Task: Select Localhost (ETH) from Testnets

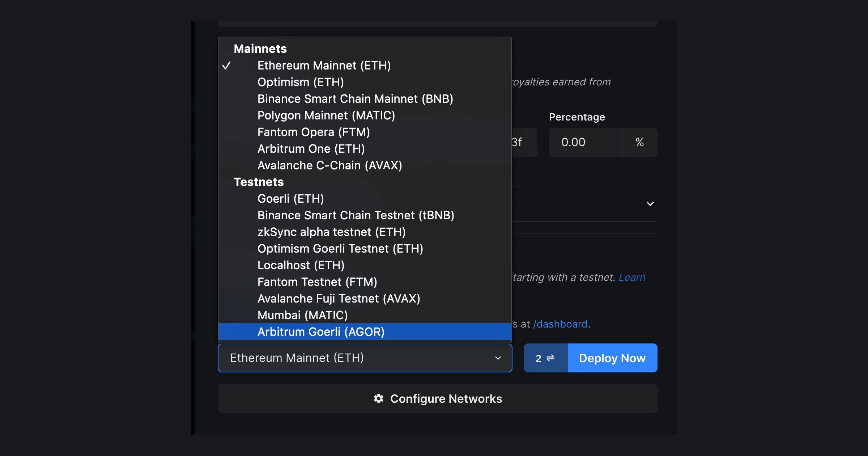Action: pos(301,265)
